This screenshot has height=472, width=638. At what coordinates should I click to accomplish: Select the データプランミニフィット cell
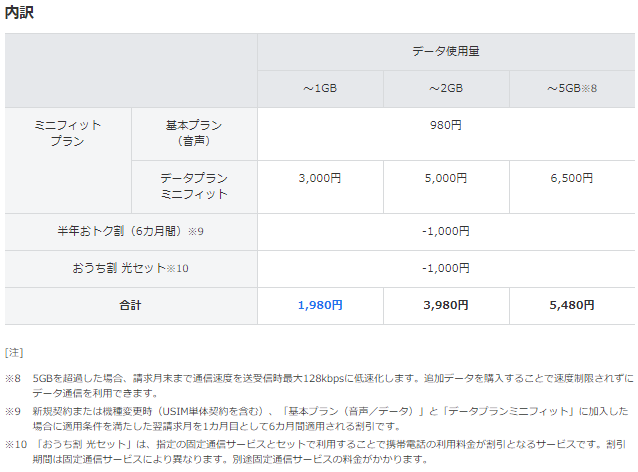[193, 186]
